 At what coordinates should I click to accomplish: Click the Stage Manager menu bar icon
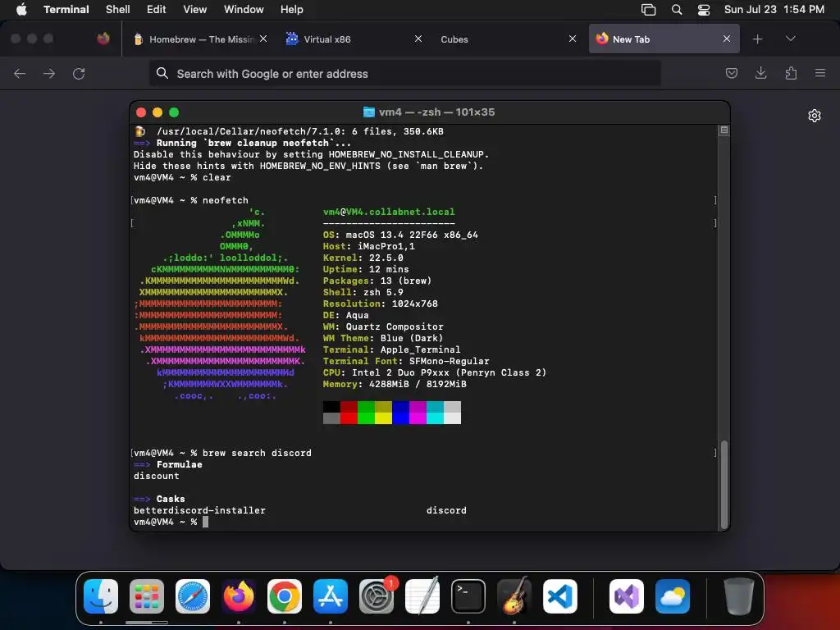648,10
